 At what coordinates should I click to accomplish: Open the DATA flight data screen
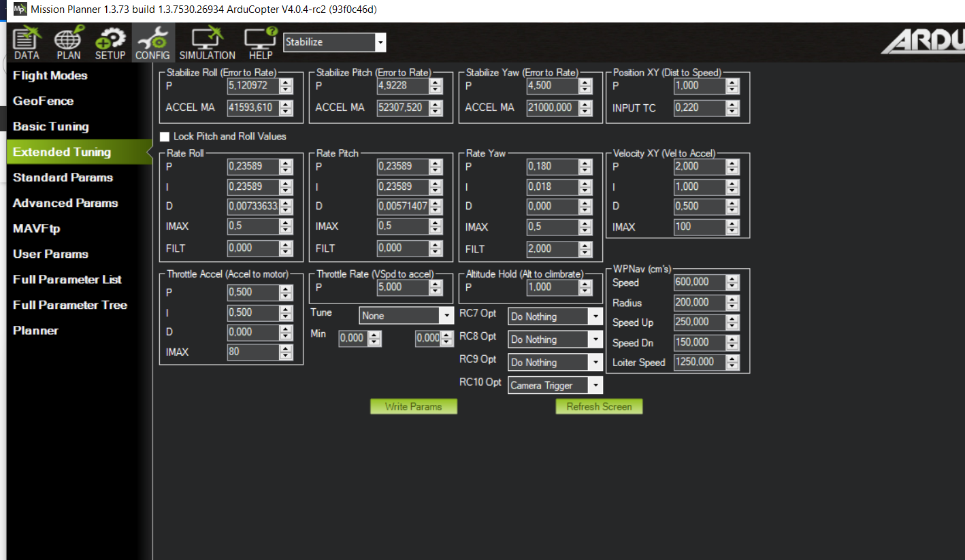coord(27,43)
